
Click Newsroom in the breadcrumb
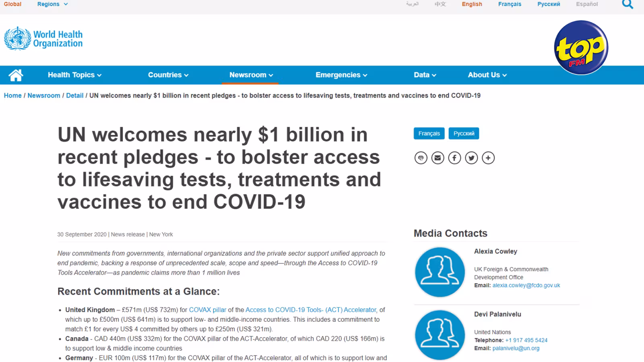tap(44, 95)
